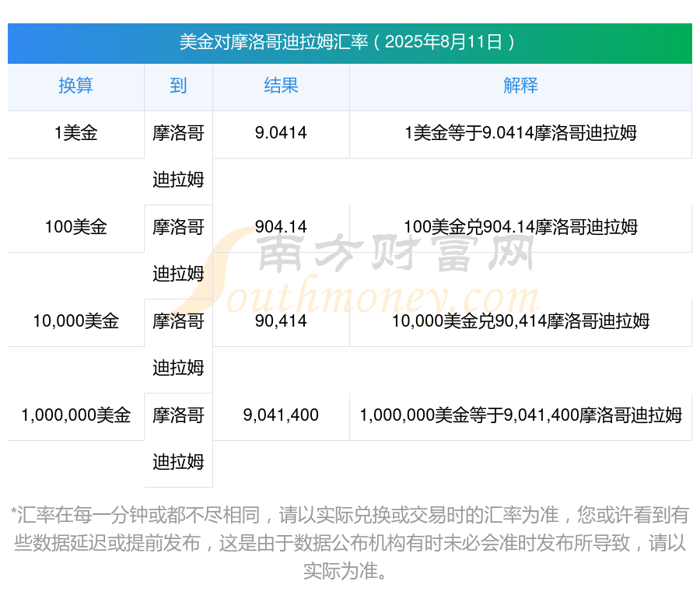
Task: Click the explanation 10,000美金兑90,414摩洛哥迪拉姆
Action: click(520, 321)
